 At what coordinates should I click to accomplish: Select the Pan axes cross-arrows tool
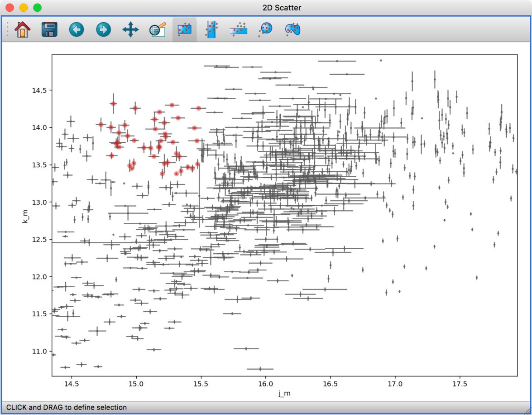[131, 29]
